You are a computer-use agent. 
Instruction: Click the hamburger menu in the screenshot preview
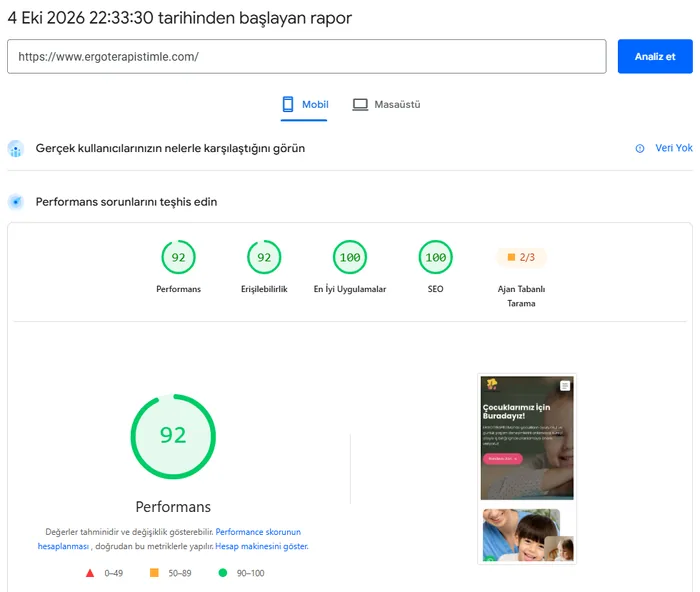pos(565,385)
